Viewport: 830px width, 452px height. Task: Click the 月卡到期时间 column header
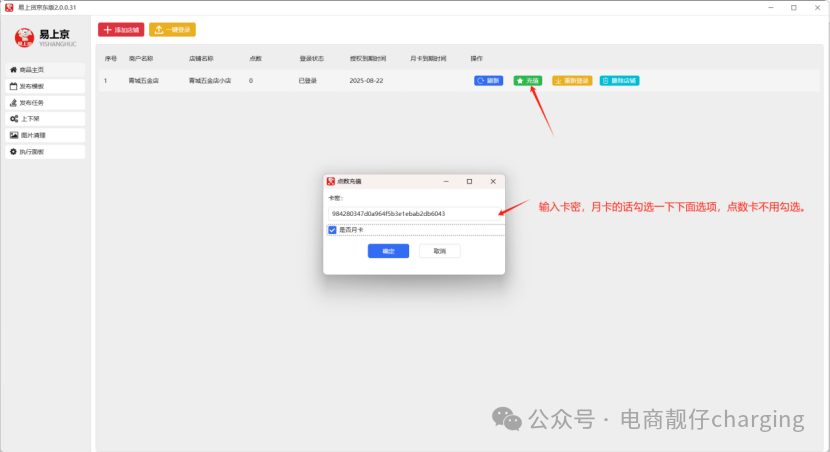(428, 59)
